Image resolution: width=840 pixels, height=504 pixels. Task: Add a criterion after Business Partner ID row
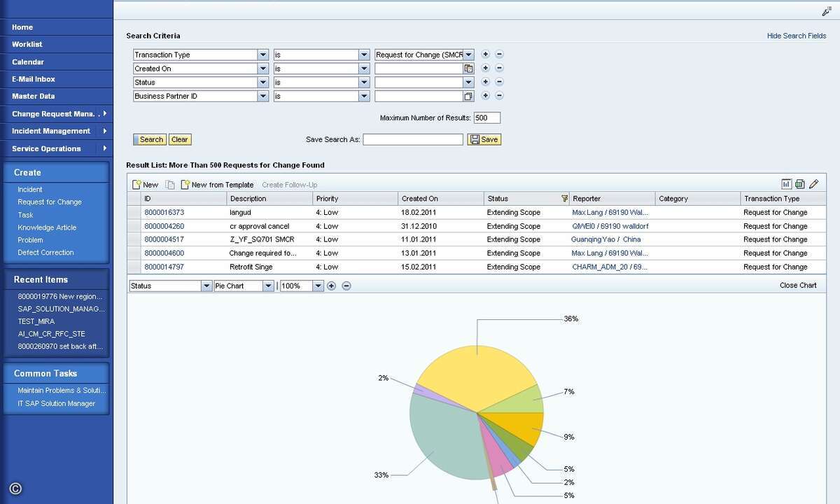[x=485, y=96]
